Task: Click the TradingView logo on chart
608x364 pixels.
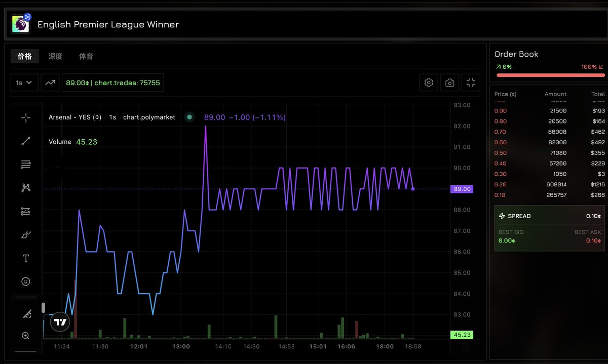Action: pos(60,322)
